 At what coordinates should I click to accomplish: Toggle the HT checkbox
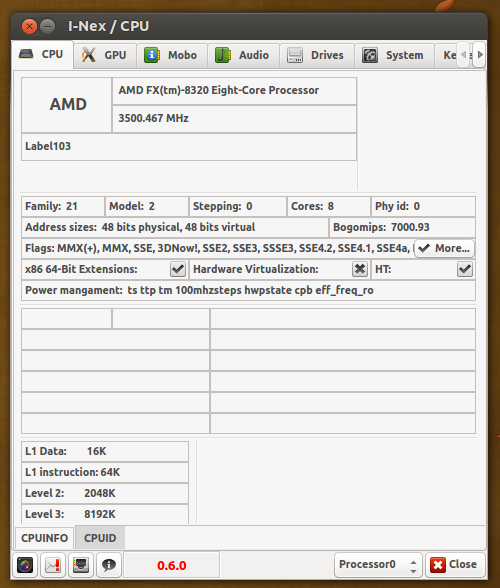465,269
